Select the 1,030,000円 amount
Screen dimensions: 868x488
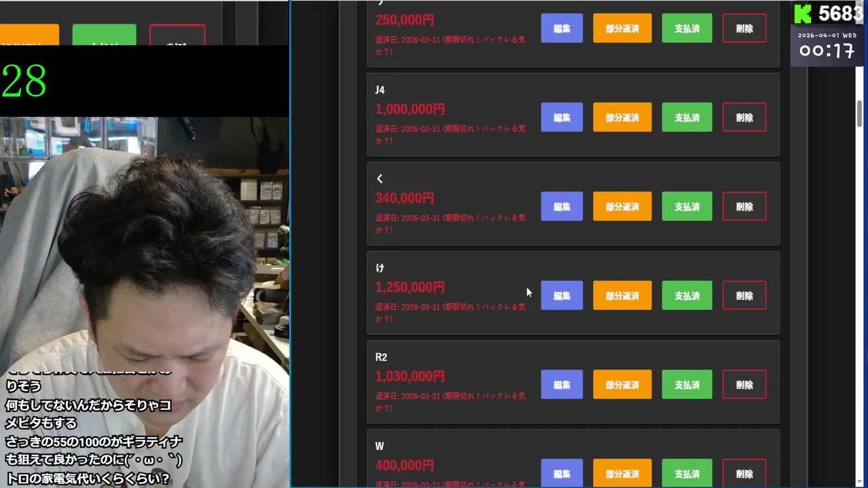[x=410, y=376]
